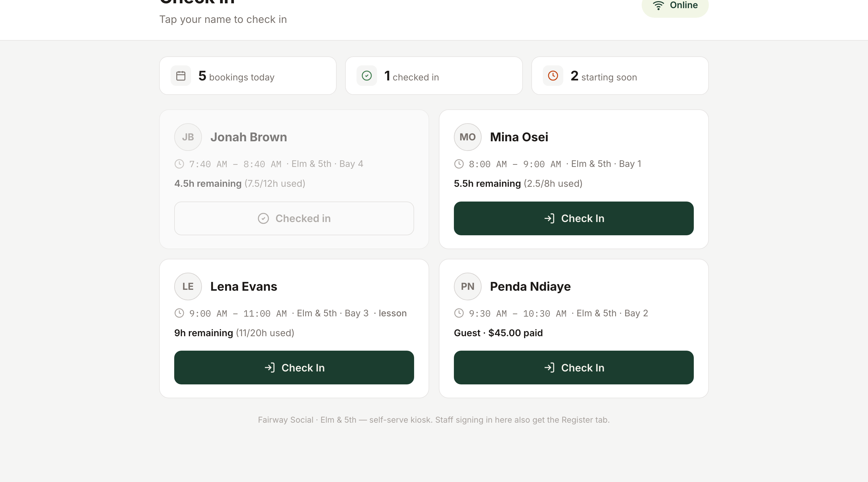
Task: Click '7:40 AM – 8:40 AM' time range
Action: (235, 164)
